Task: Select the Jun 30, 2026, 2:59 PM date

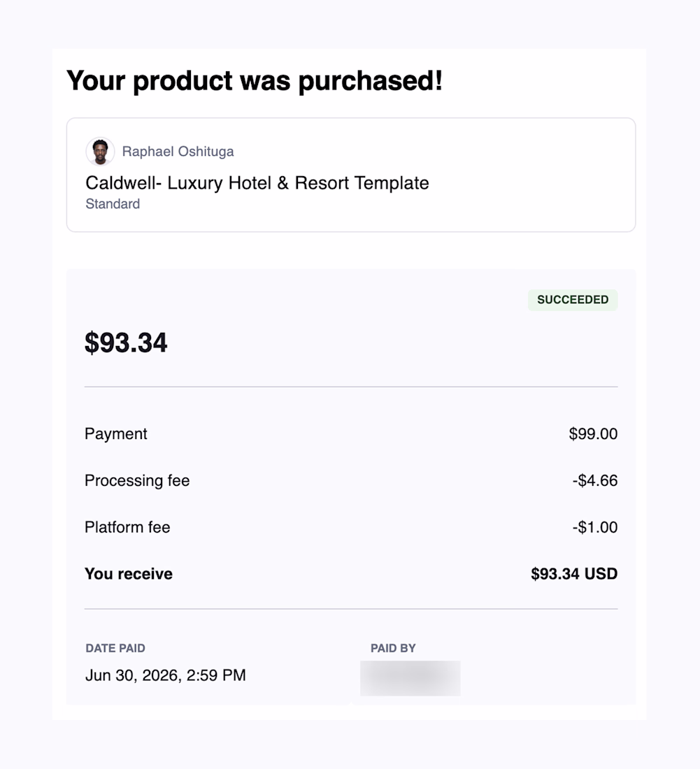Action: pos(165,675)
